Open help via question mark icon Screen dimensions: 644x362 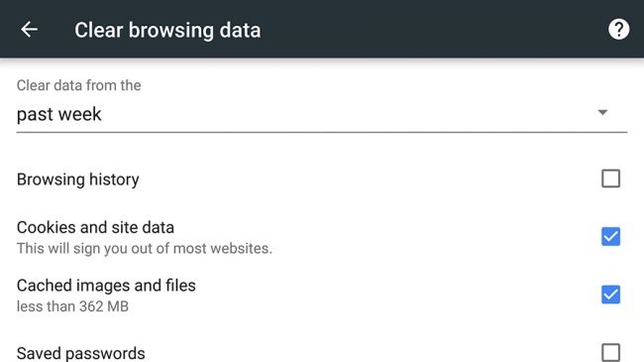pos(618,30)
